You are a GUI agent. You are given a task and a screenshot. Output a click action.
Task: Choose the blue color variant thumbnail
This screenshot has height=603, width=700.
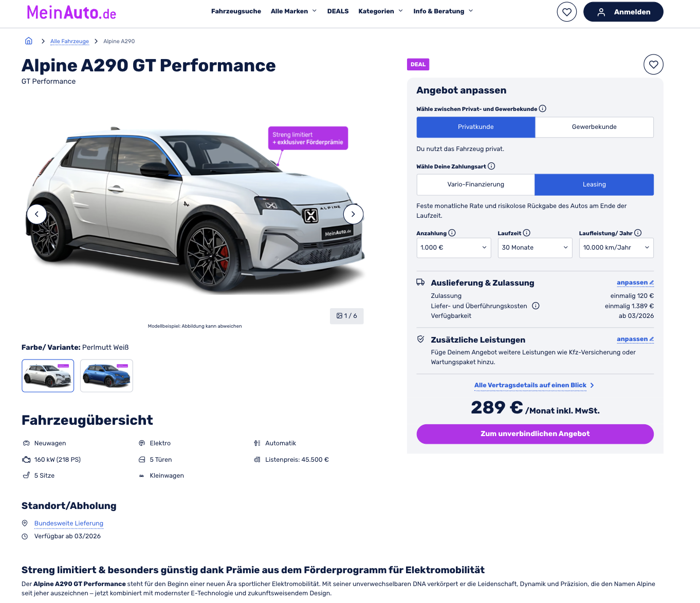tap(106, 375)
